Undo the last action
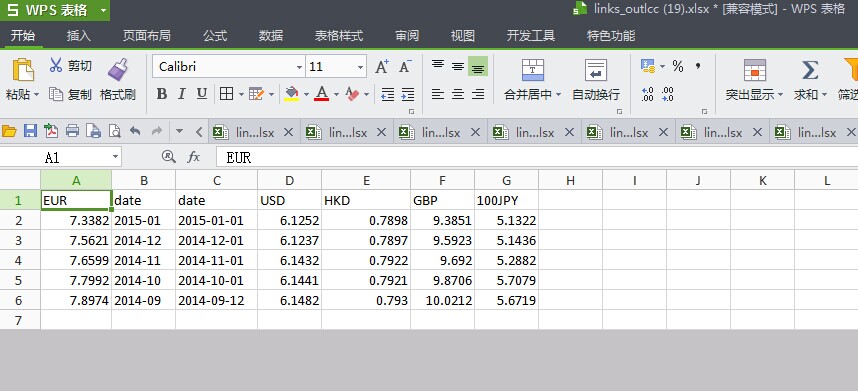 [x=135, y=131]
